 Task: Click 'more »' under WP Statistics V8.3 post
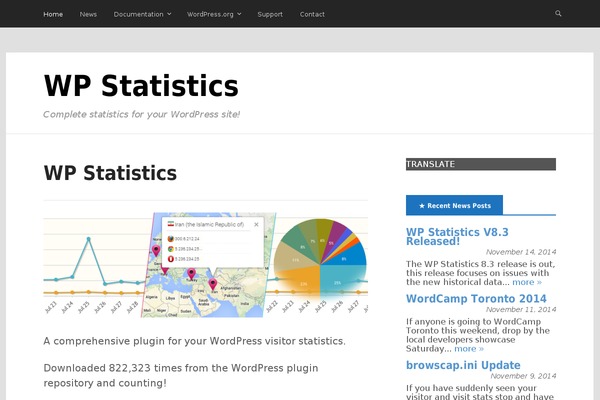click(527, 282)
